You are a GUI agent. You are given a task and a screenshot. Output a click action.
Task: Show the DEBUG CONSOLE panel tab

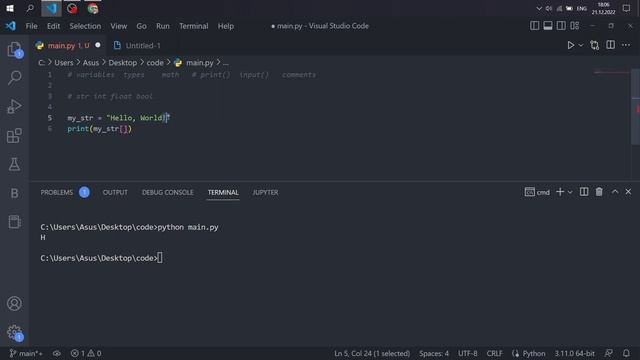[168, 192]
